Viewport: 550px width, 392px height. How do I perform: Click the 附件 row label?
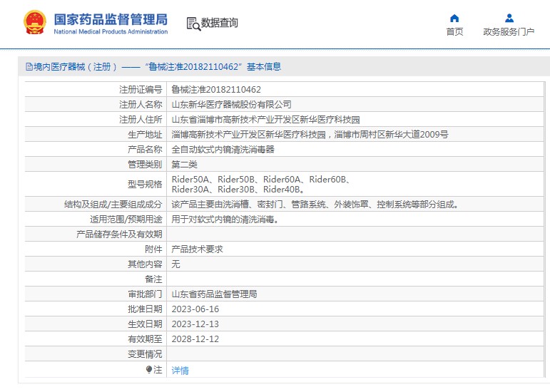153,249
